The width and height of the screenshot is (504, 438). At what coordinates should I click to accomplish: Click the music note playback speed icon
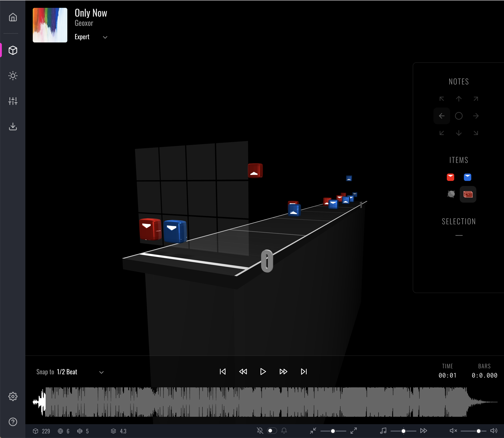(383, 431)
